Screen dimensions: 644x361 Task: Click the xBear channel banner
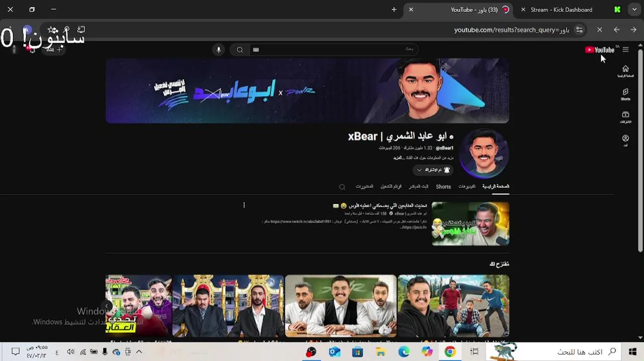click(307, 91)
